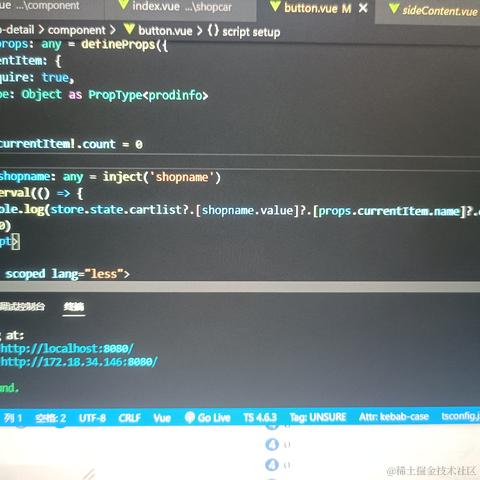
Task: Expand the button.vue breadcrumb
Action: [165, 31]
